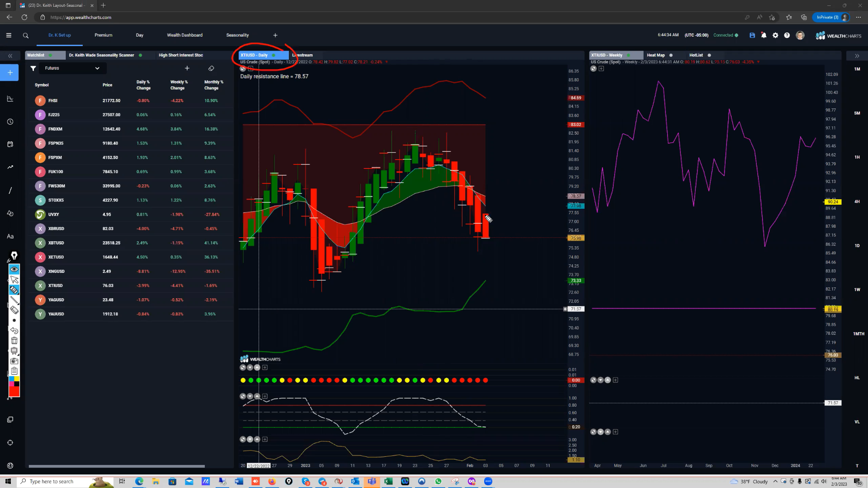Move first daily indicator pane up
Screen dimensions: 868x488
click(x=257, y=367)
